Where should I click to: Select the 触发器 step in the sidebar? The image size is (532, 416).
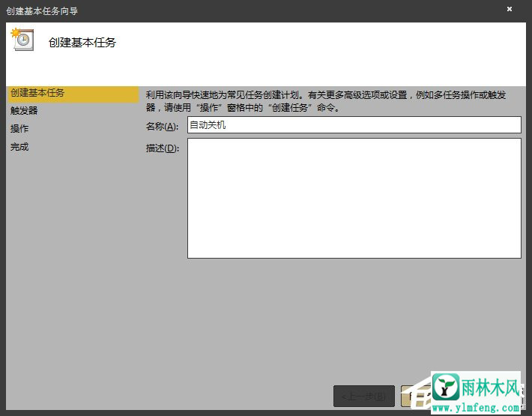pyautogui.click(x=24, y=111)
